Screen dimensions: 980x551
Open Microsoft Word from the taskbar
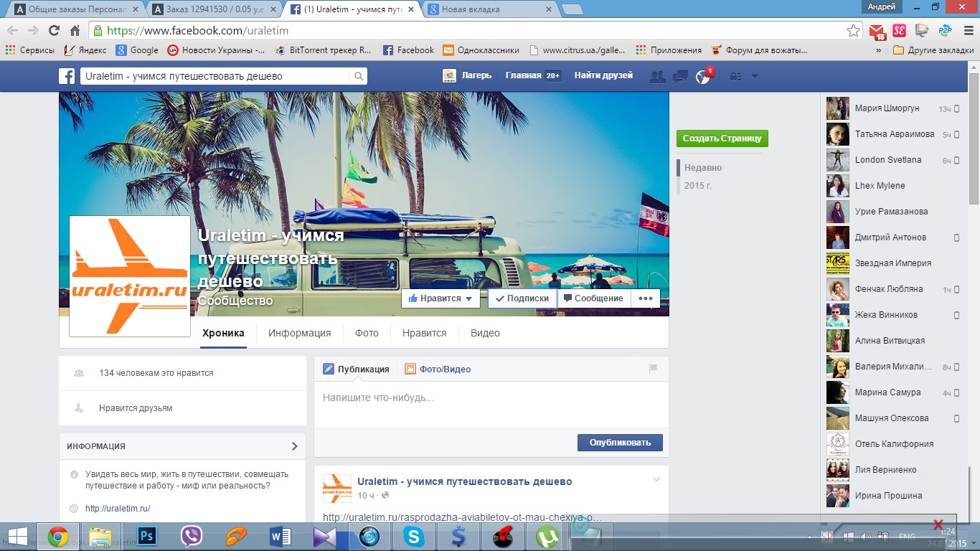(281, 536)
